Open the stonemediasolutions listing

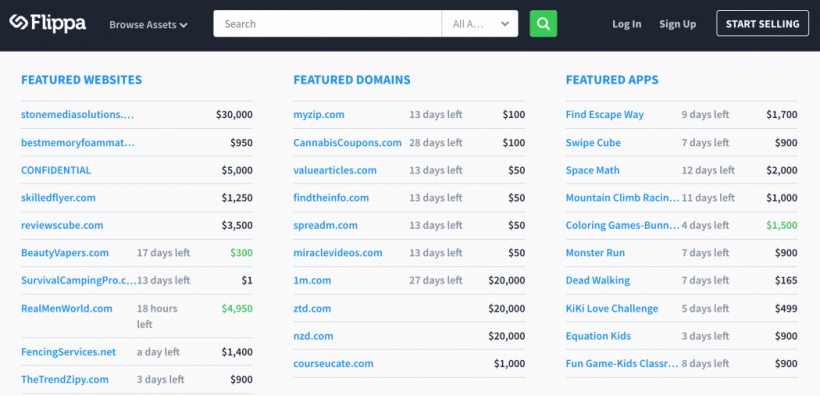(x=77, y=115)
